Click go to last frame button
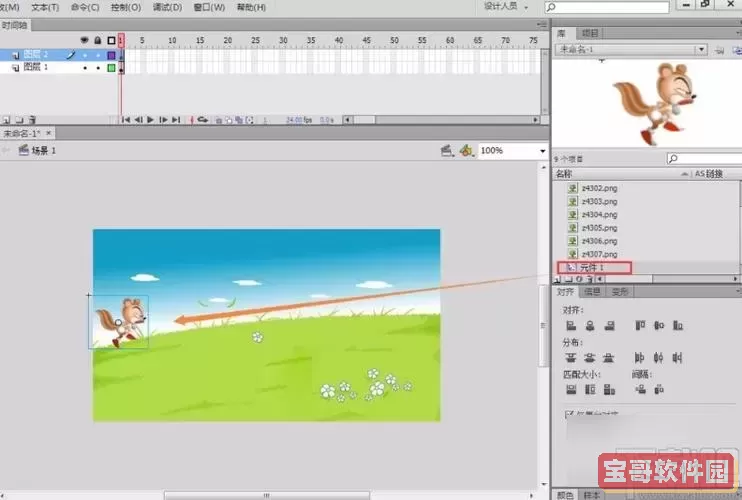742x500 pixels. pyautogui.click(x=176, y=120)
